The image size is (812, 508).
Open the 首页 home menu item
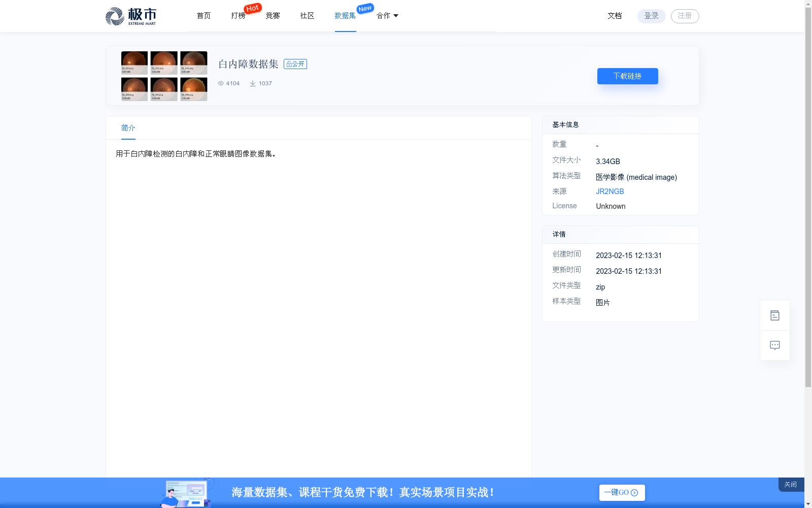point(204,16)
